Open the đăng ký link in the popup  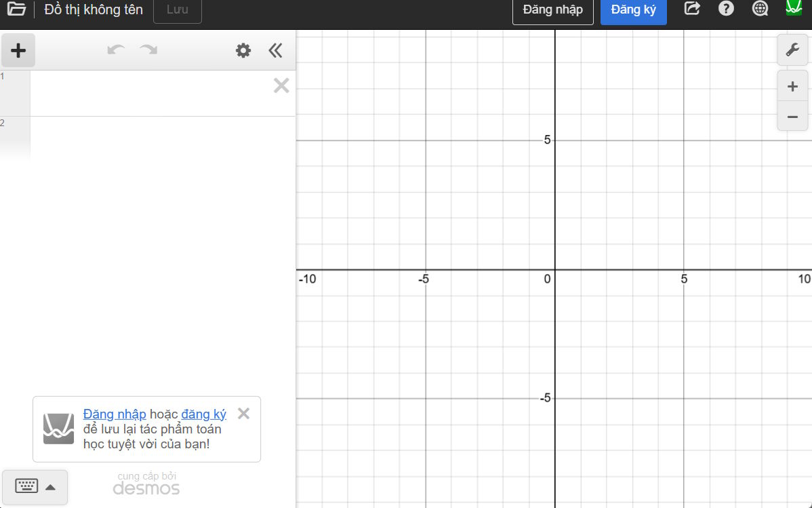202,414
